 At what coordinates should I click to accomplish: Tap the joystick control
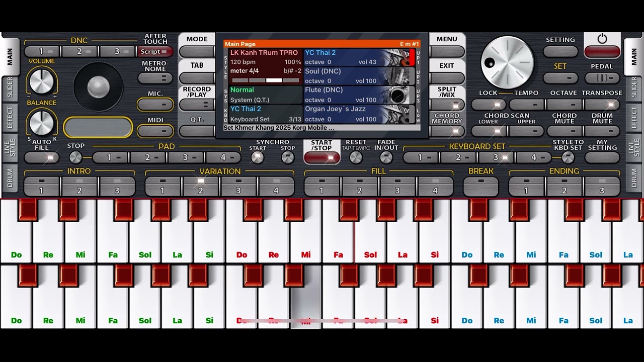(98, 87)
